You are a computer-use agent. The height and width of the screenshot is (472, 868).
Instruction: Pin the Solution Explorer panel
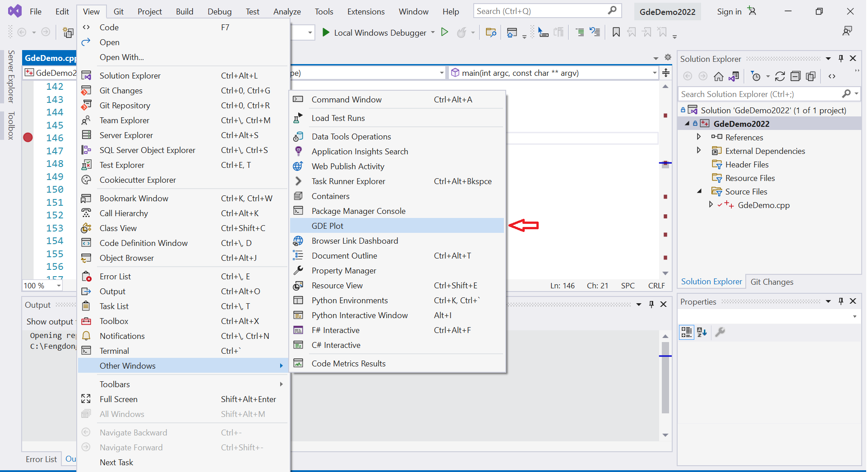click(841, 58)
